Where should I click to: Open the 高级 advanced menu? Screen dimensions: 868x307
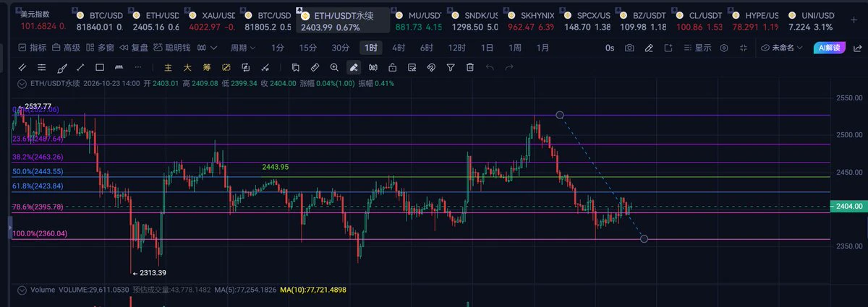(66, 48)
